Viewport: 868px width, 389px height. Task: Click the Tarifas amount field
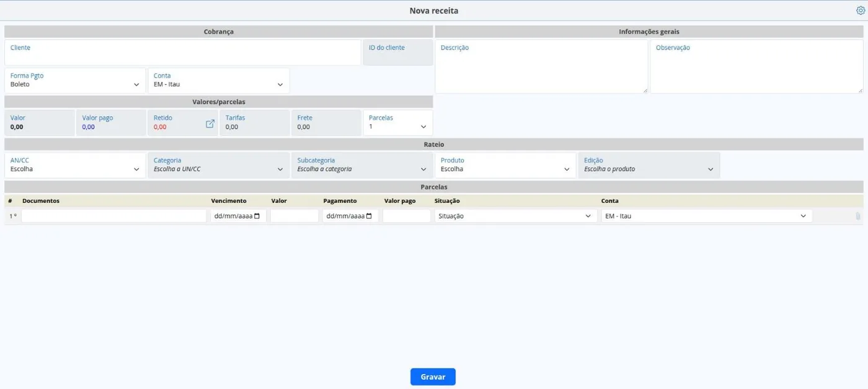[254, 123]
